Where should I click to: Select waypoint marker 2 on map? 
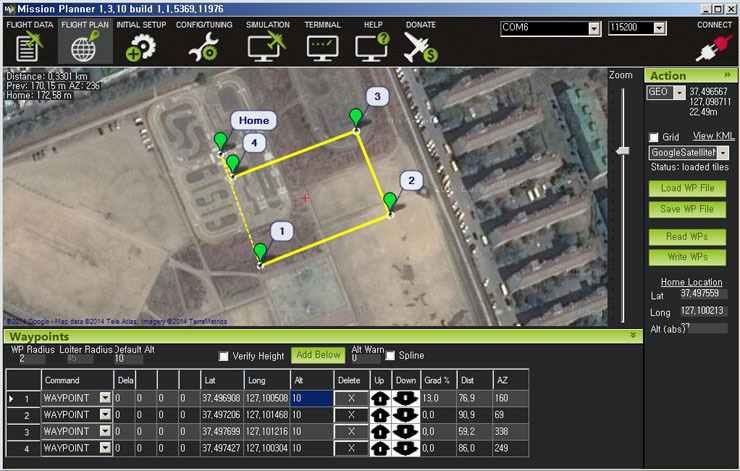[x=390, y=202]
